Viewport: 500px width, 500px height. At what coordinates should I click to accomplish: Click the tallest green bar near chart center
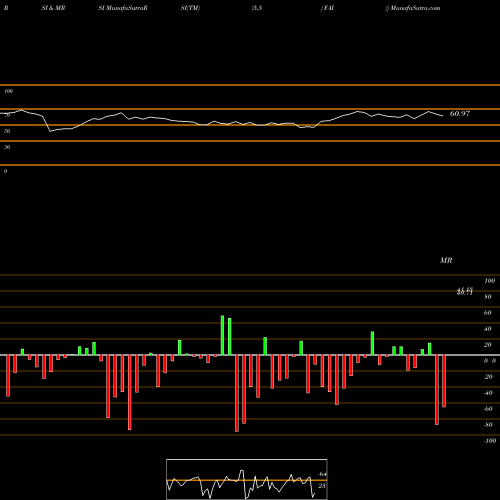tap(222, 335)
